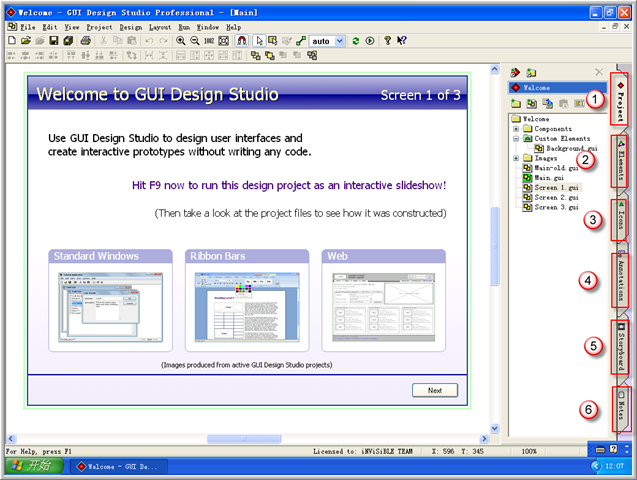Select the green connector line tool

tap(301, 41)
